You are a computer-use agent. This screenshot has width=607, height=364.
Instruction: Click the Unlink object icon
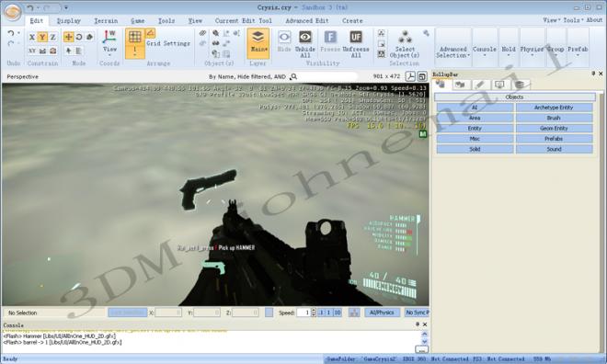[x=202, y=43]
